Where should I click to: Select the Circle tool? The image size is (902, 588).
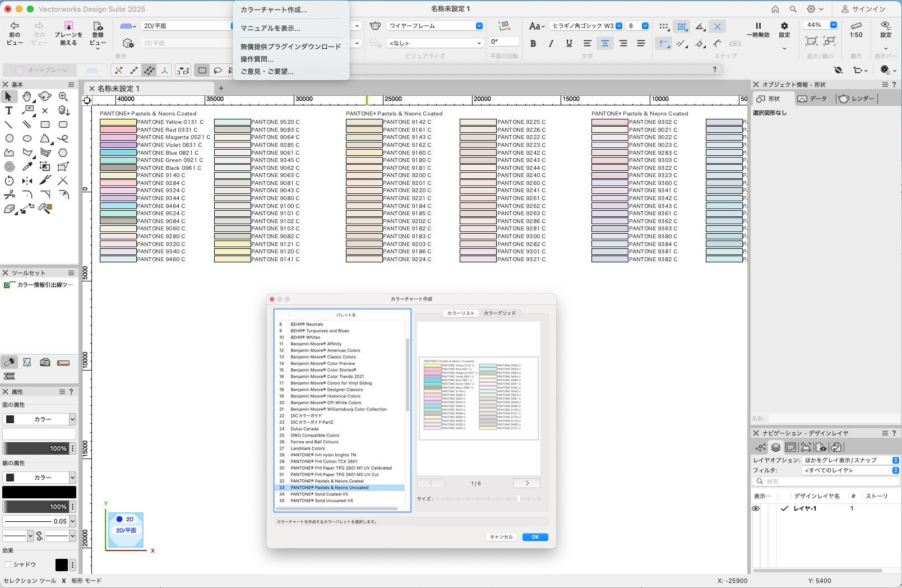9,138
